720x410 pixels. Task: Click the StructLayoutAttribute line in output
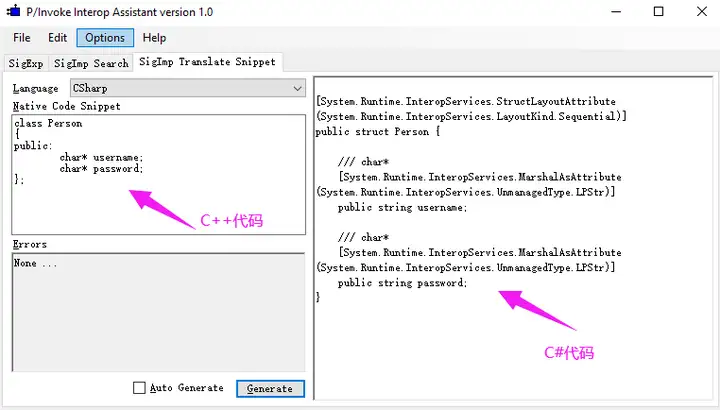466,101
